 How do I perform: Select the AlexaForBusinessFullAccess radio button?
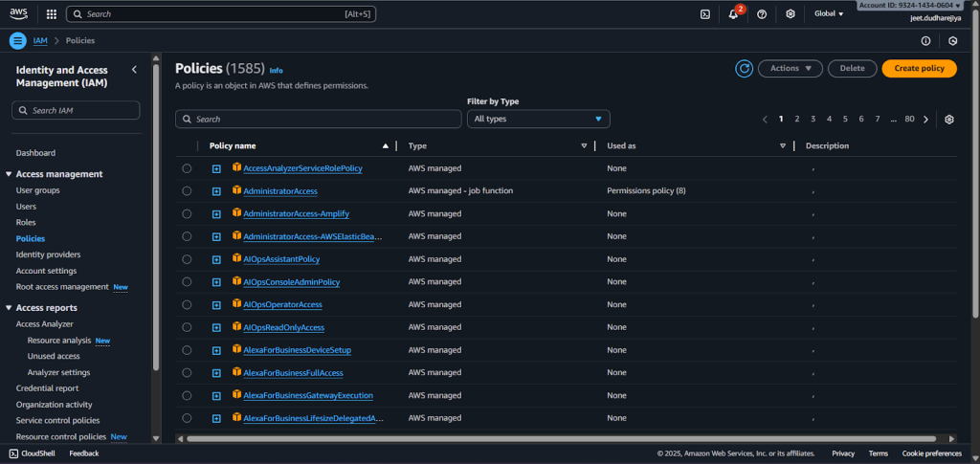187,373
